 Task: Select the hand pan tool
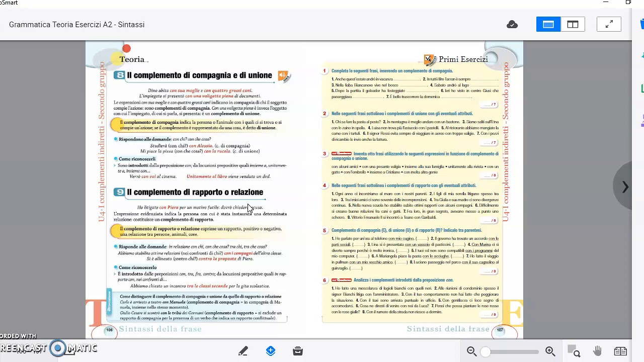click(597, 351)
